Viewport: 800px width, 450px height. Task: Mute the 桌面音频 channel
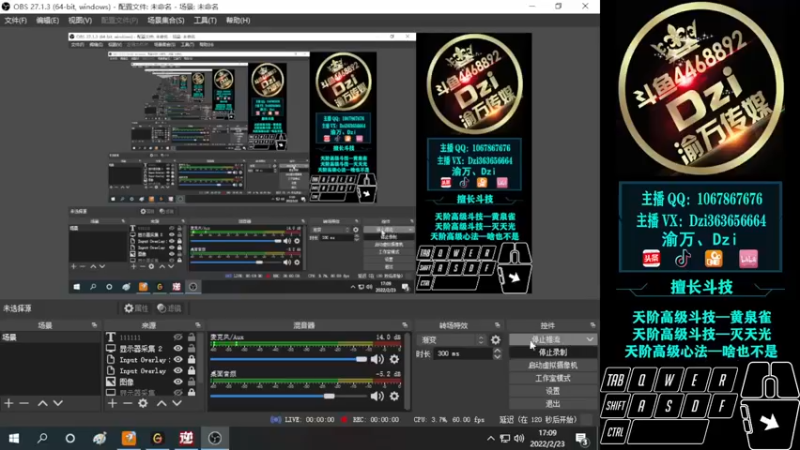pyautogui.click(x=377, y=396)
